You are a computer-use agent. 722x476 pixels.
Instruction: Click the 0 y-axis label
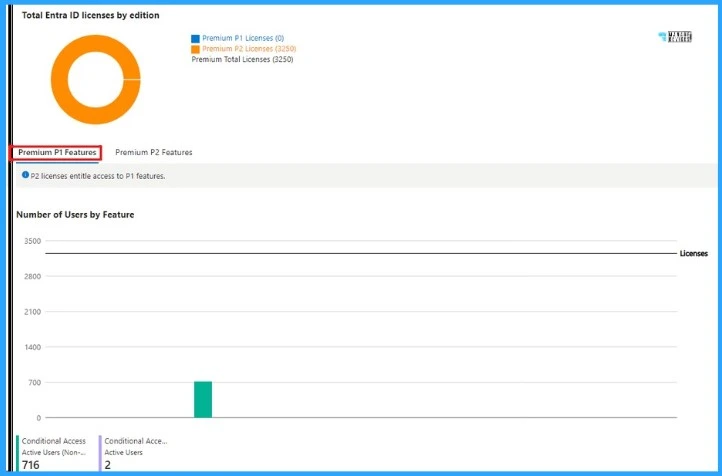(x=39, y=418)
